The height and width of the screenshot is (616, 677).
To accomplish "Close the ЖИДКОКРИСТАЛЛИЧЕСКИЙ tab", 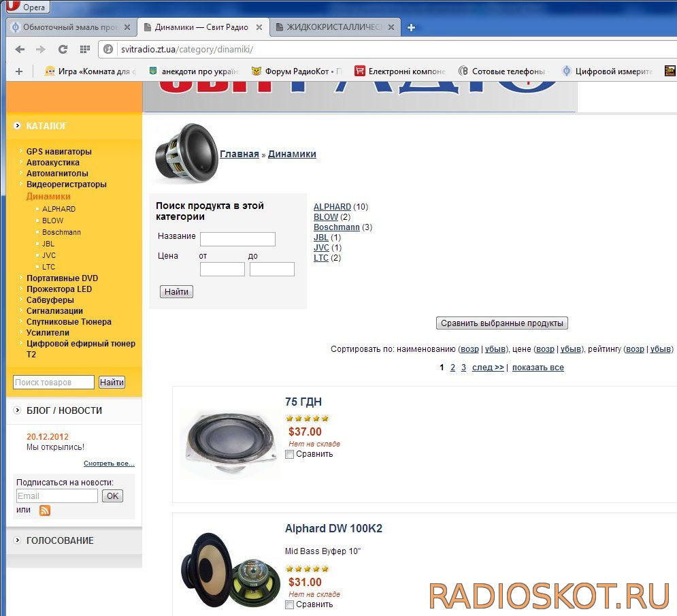I will point(391,27).
